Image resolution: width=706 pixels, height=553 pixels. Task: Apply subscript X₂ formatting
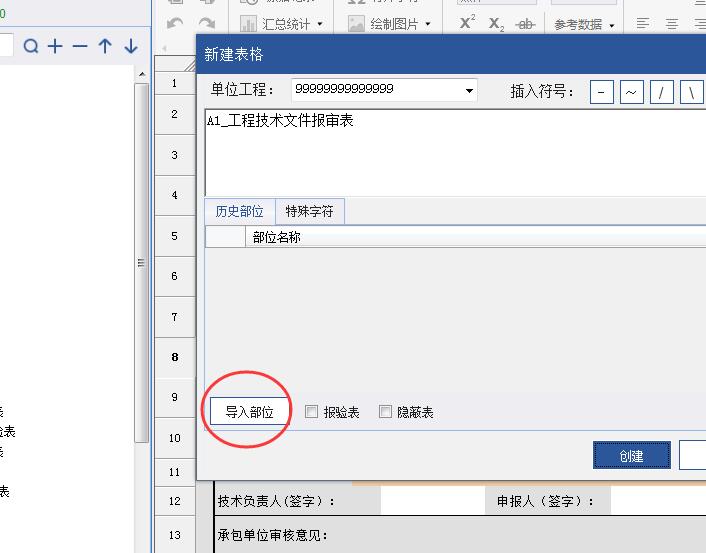point(496,24)
